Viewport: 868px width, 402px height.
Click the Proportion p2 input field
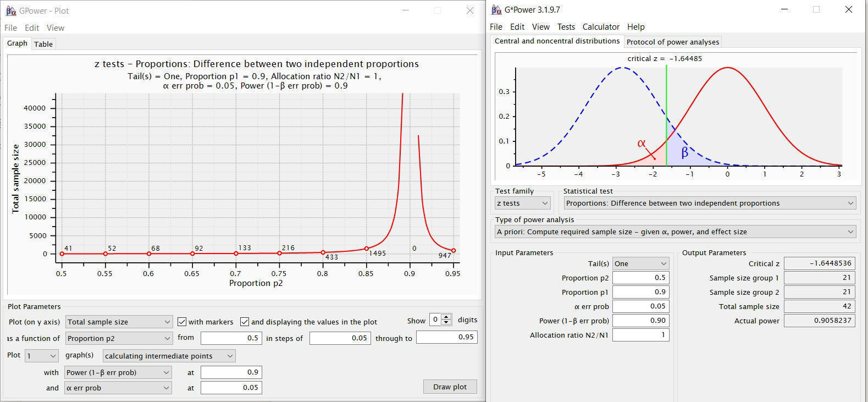click(640, 278)
